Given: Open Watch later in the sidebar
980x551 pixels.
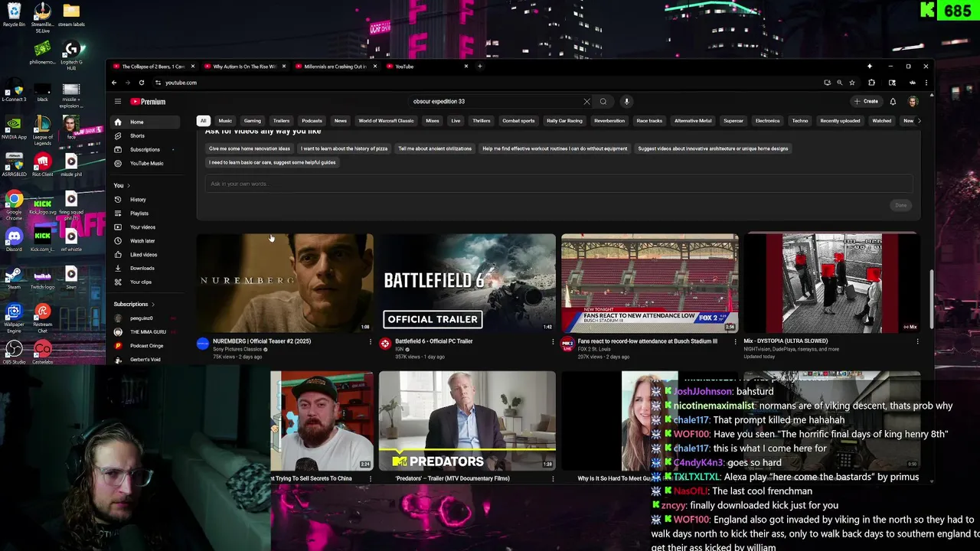Looking at the screenshot, I should click(x=145, y=240).
